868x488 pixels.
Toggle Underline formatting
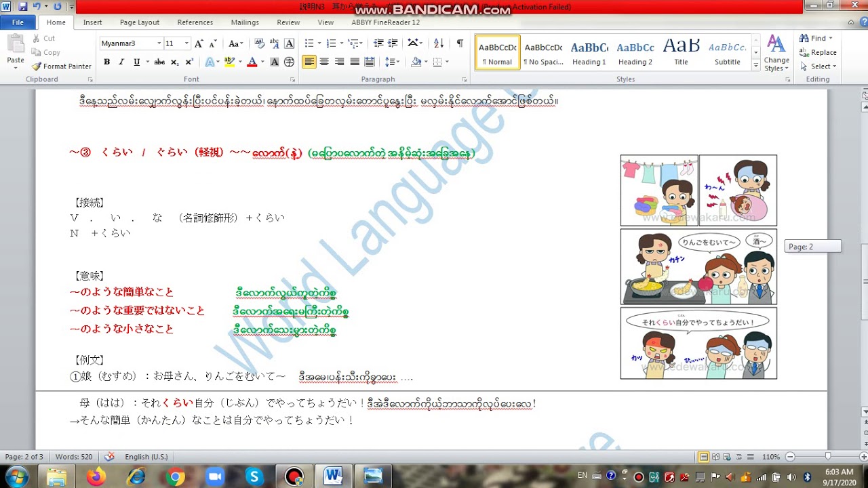(x=136, y=62)
